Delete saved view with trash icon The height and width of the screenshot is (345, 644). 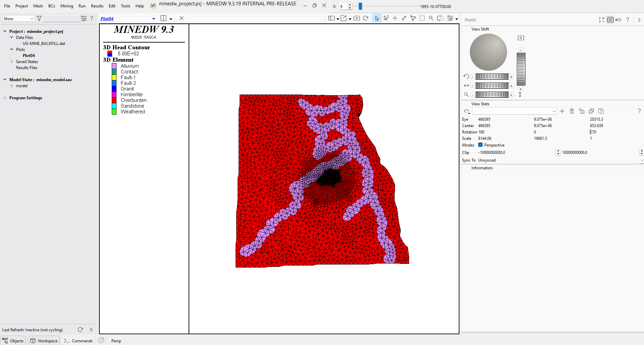click(572, 111)
